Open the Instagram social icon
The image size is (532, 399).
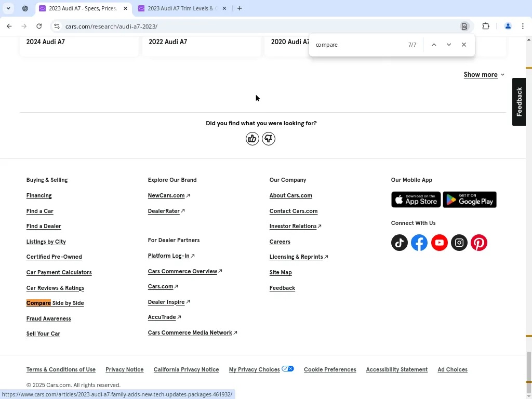tap(459, 243)
